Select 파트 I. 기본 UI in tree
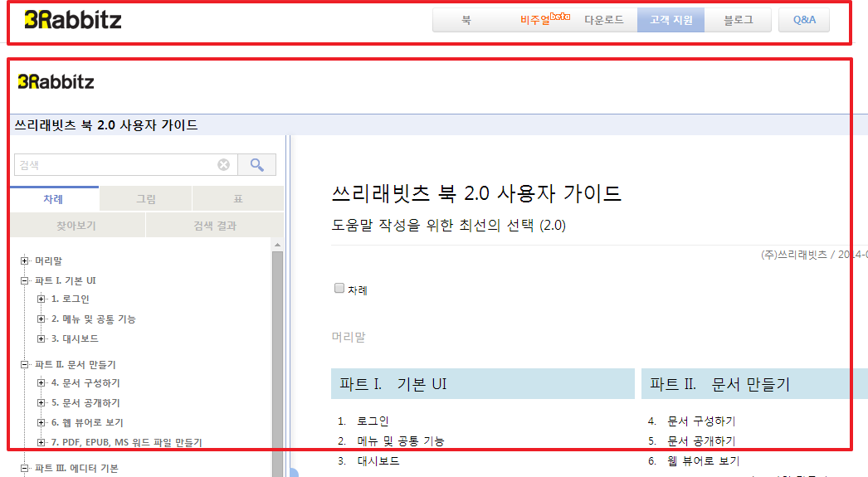868x477 pixels. click(x=66, y=280)
